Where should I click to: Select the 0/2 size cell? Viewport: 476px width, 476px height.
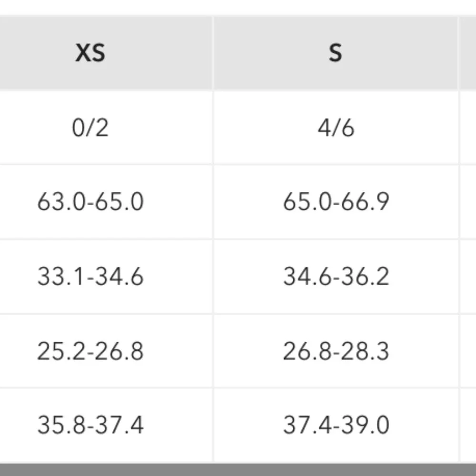click(x=90, y=128)
